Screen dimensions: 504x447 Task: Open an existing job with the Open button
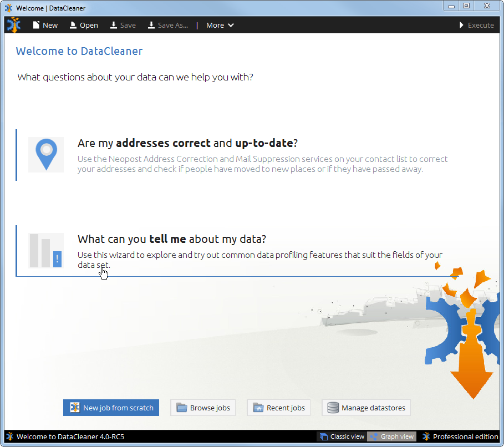84,25
